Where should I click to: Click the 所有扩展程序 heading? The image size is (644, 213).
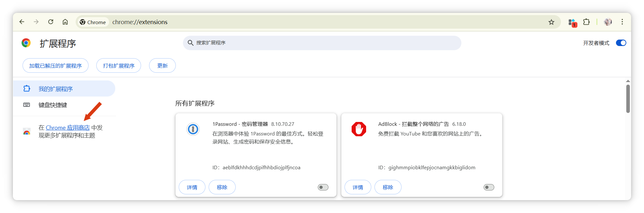195,103
